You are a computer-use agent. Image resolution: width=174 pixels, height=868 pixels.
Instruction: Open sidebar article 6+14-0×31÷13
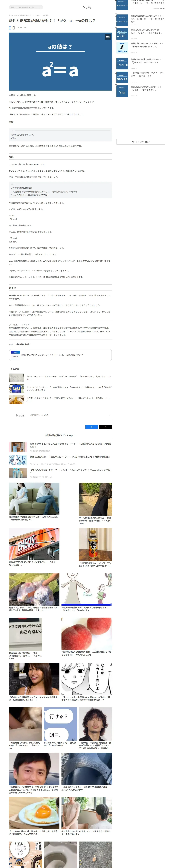click(148, 19)
